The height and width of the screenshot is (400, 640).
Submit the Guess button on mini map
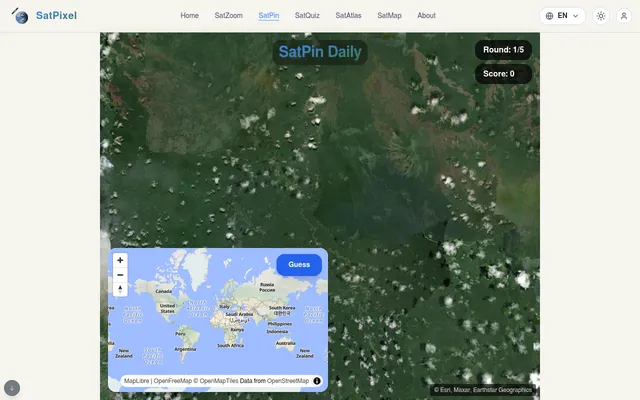pos(299,264)
